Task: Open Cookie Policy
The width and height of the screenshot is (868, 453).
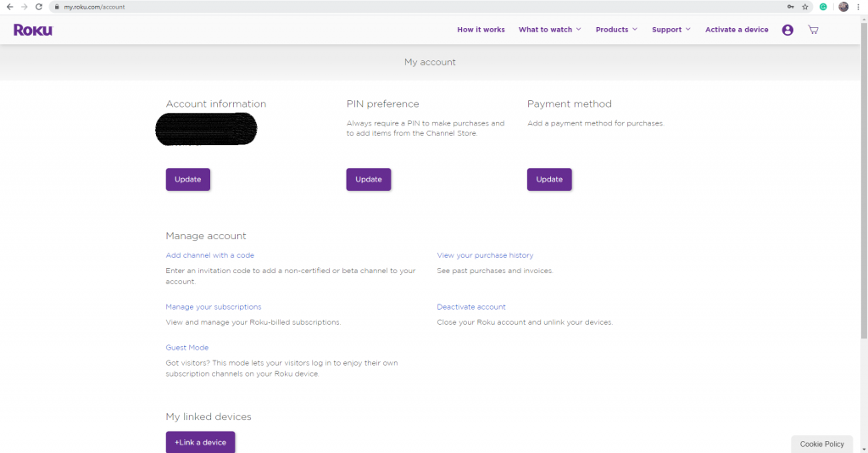Action: coord(821,445)
